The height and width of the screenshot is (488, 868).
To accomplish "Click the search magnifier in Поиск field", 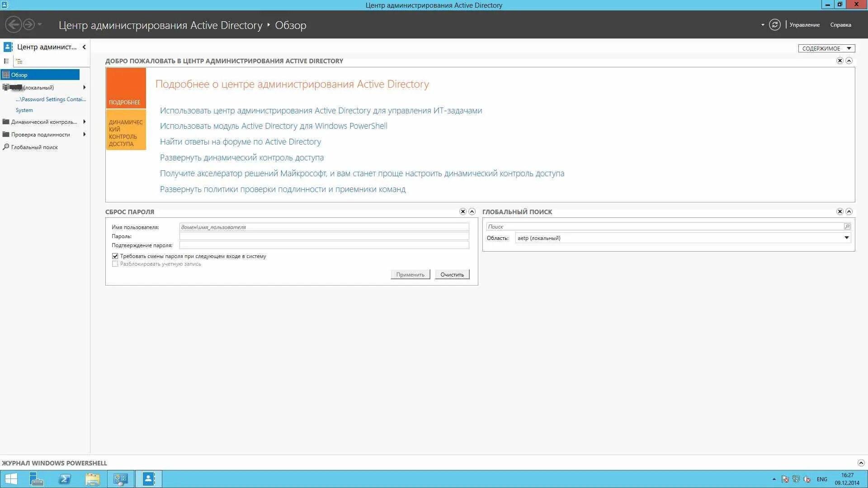I will pyautogui.click(x=848, y=226).
